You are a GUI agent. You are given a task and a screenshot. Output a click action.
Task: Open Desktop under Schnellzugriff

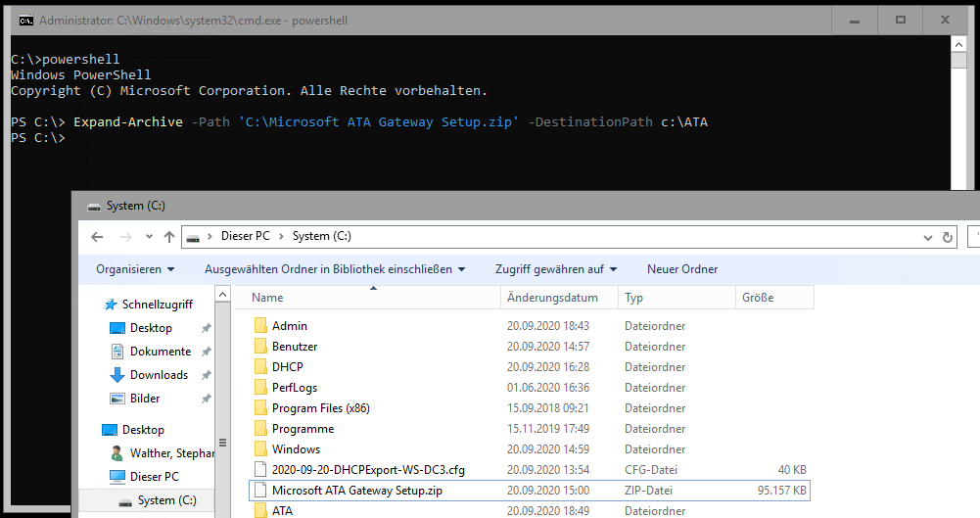pos(151,328)
